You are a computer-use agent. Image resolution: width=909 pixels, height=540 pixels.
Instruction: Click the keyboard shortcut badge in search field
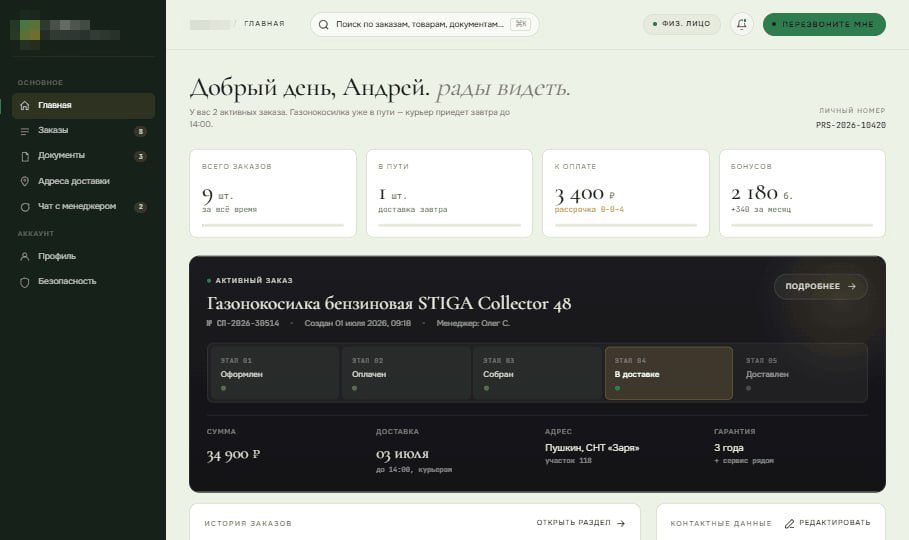click(521, 24)
